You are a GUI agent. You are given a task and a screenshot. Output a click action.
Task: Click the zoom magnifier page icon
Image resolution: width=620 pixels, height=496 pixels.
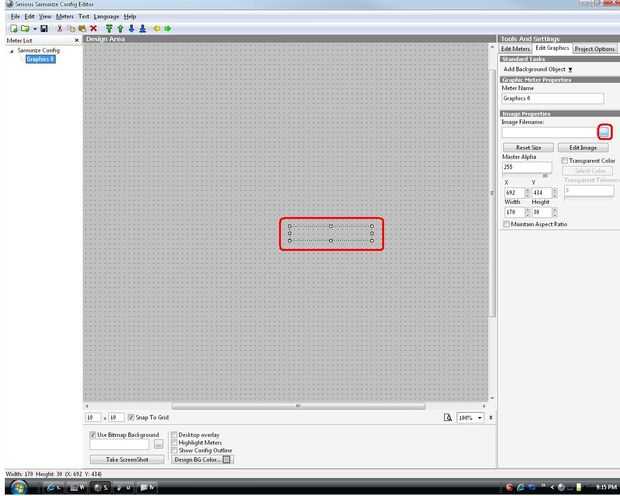(448, 418)
